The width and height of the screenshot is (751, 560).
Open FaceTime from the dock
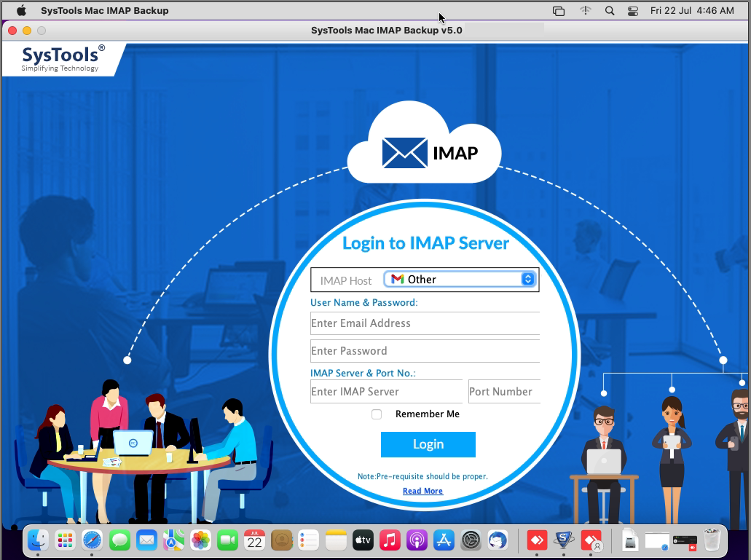click(227, 541)
